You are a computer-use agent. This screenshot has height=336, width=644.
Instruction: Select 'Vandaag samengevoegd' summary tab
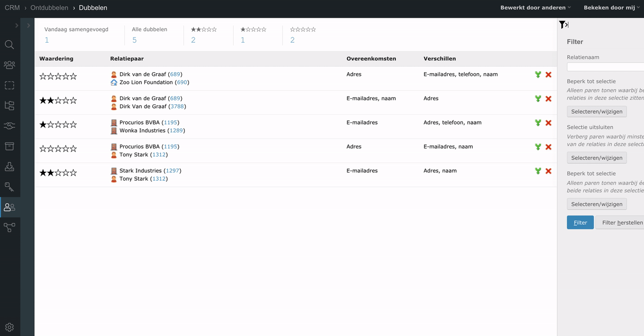pyautogui.click(x=47, y=40)
